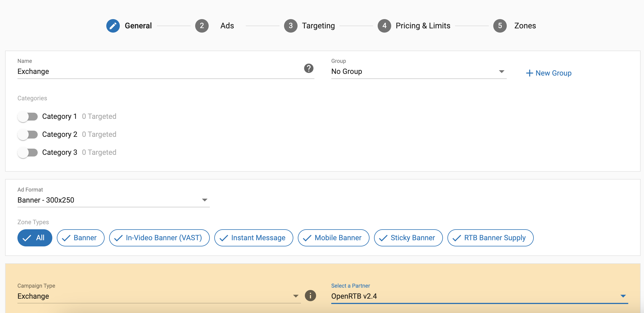Click the step 5 Zones circle icon

tap(500, 26)
